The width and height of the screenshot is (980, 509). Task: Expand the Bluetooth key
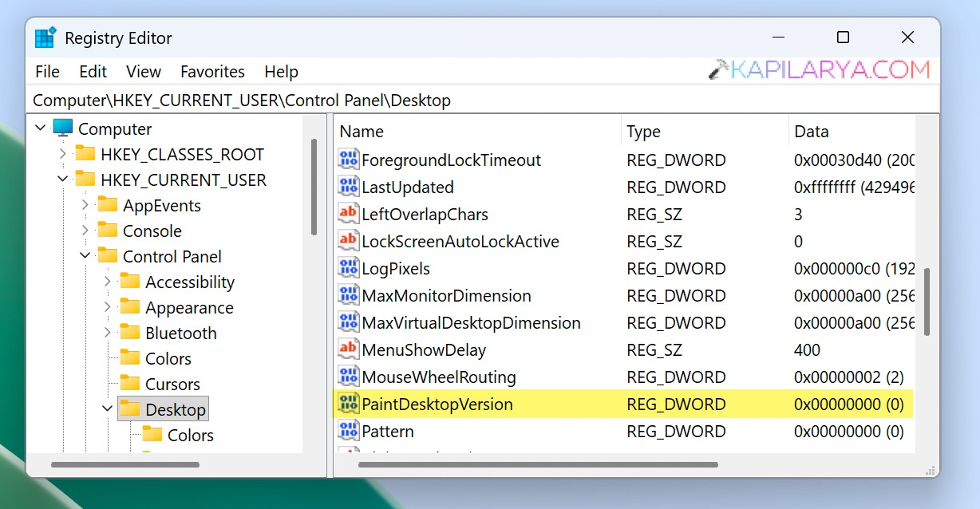(x=107, y=333)
